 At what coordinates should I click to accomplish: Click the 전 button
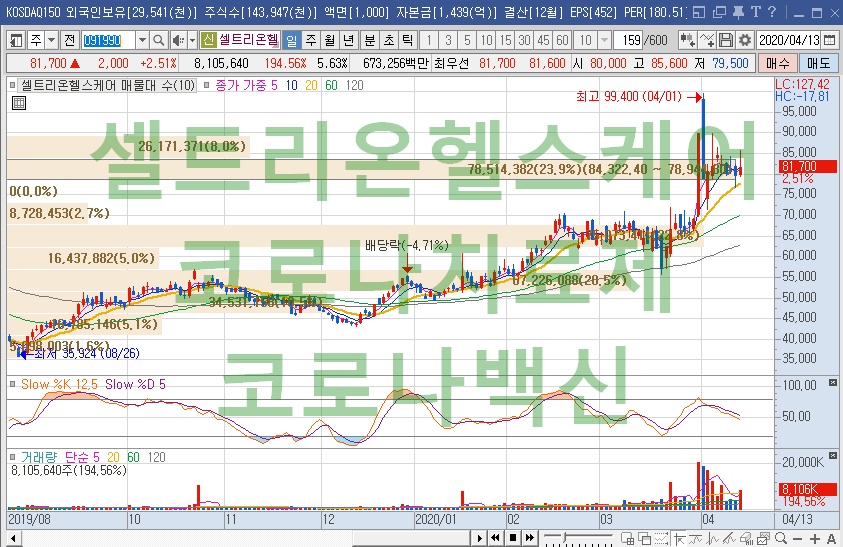tap(69, 40)
